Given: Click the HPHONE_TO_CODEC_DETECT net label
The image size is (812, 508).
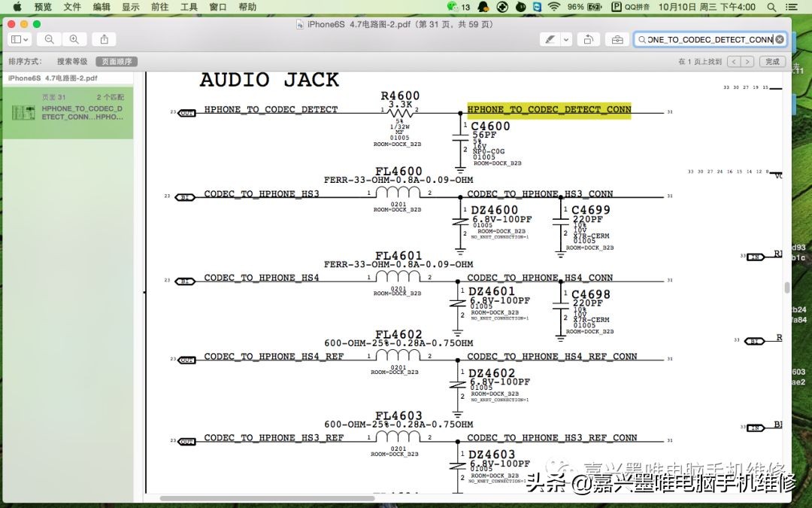Looking at the screenshot, I should click(271, 109).
